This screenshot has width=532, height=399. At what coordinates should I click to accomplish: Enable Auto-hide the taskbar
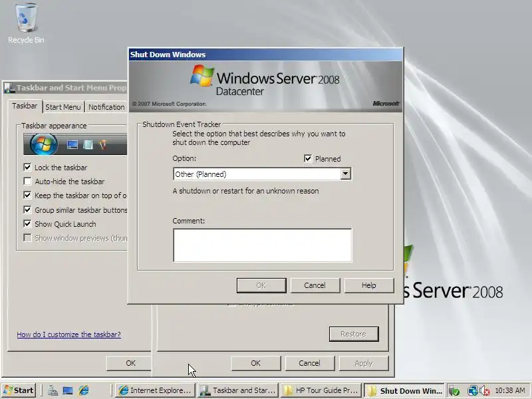pyautogui.click(x=27, y=181)
